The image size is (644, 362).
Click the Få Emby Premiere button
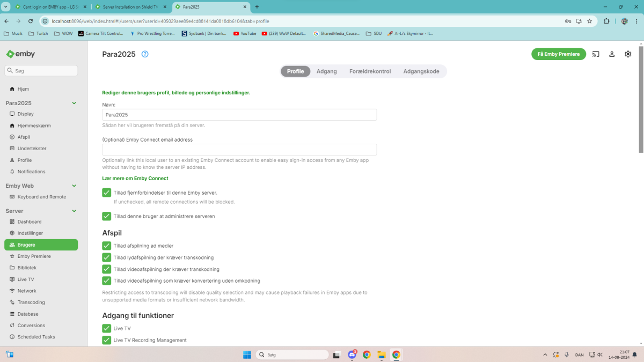tap(558, 54)
